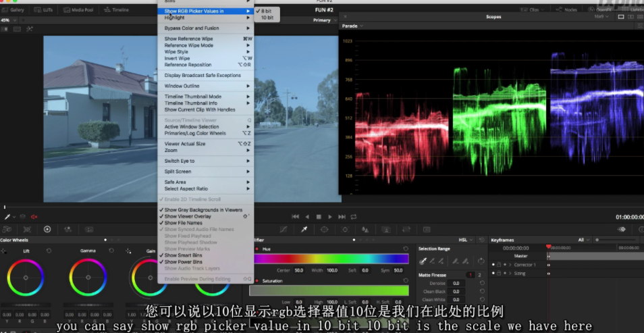
Task: Uncheck Show Smart Bins
Action: 183,255
